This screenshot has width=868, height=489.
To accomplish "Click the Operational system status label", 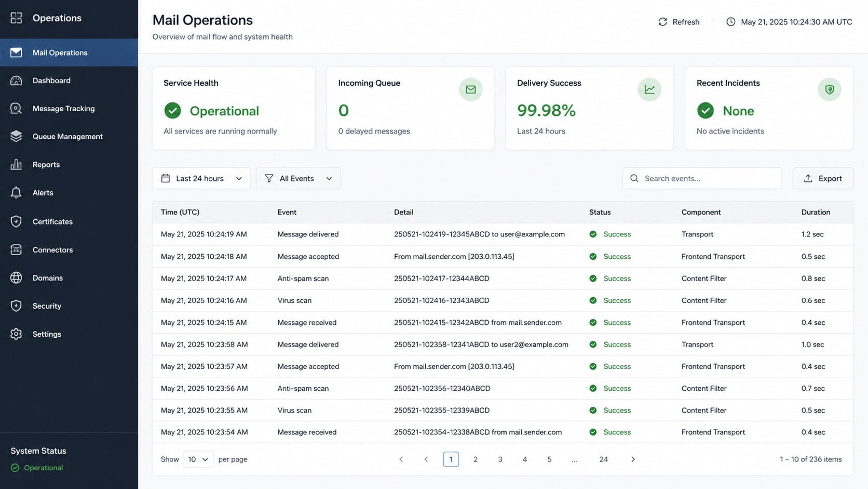I will click(x=44, y=468).
